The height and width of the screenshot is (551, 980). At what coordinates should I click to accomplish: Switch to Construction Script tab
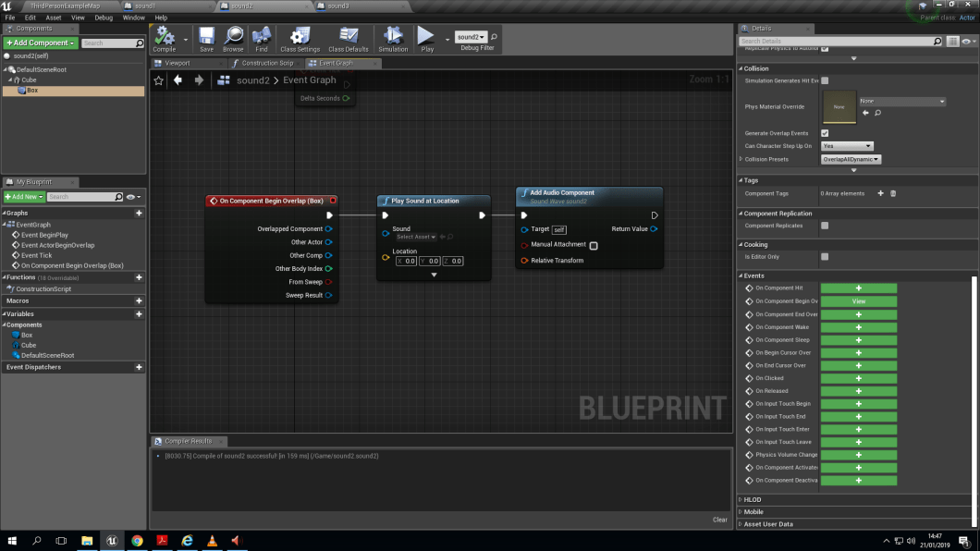267,63
